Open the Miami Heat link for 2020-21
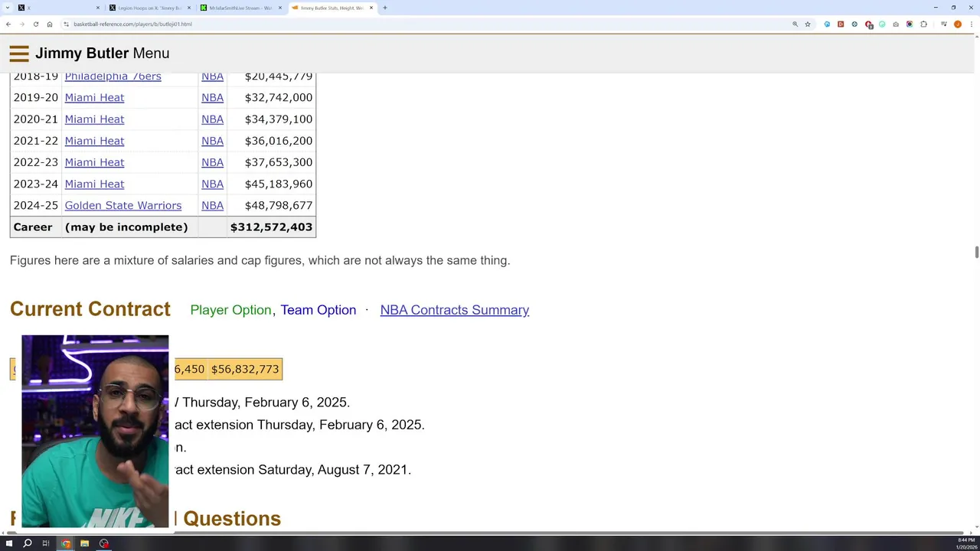This screenshot has width=980, height=551. [x=94, y=119]
